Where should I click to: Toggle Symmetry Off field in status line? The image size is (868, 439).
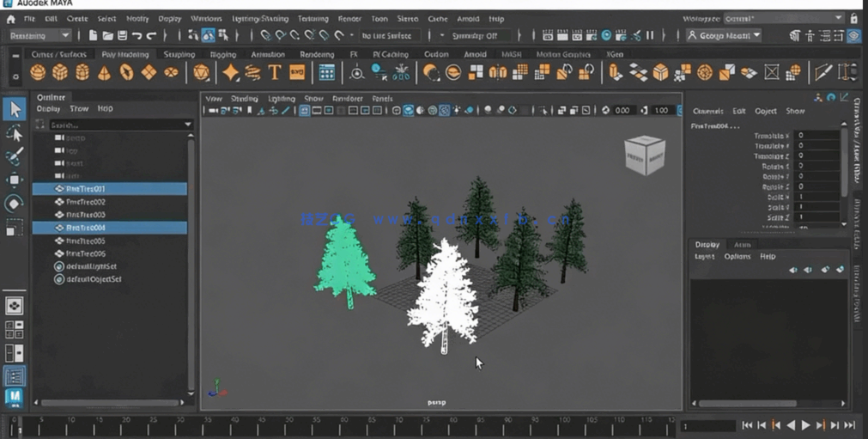click(476, 35)
